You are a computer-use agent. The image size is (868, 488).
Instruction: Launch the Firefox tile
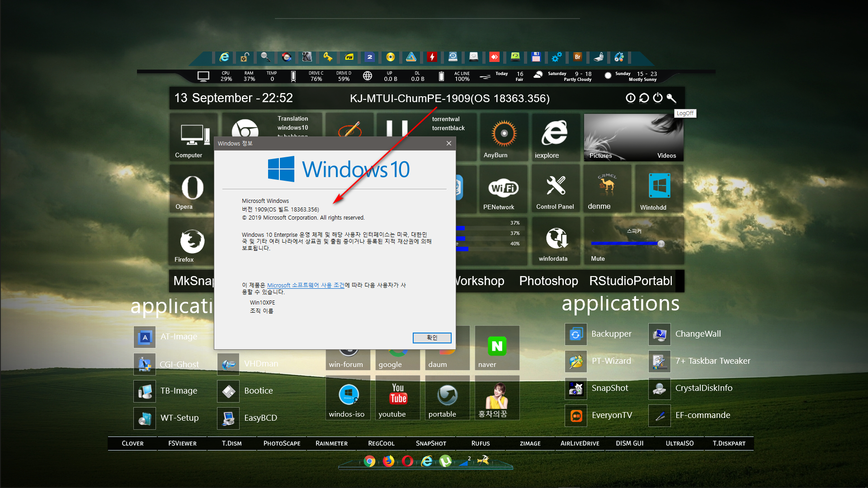192,241
